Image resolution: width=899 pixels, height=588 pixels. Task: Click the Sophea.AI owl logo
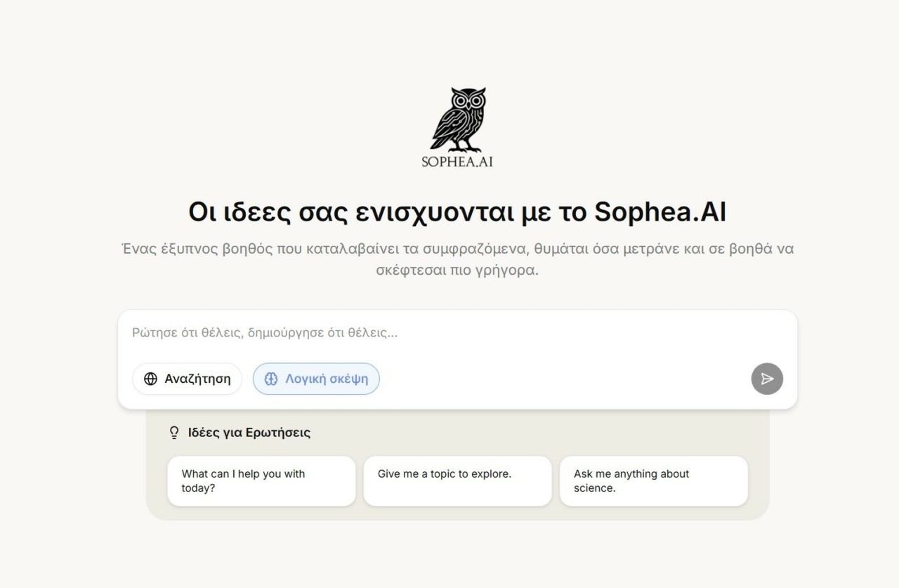point(458,119)
